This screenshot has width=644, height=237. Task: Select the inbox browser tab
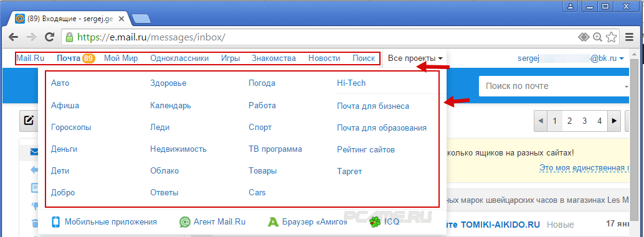point(70,19)
